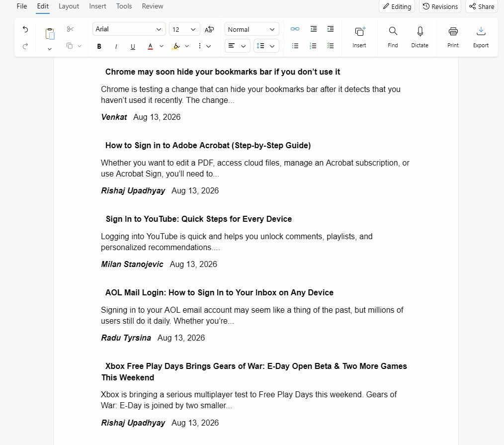504x445 pixels.
Task: Toggle Underline formatting
Action: point(133,47)
